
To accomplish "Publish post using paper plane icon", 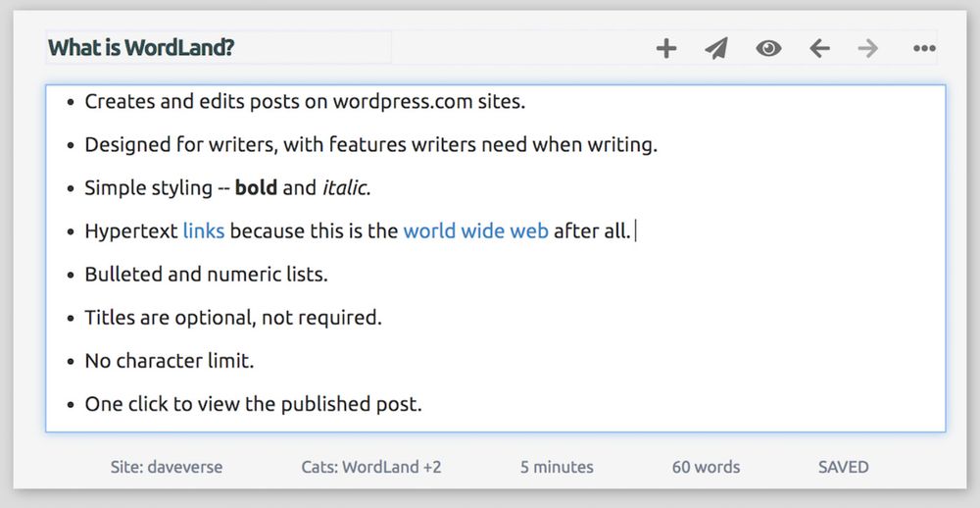I will [716, 48].
